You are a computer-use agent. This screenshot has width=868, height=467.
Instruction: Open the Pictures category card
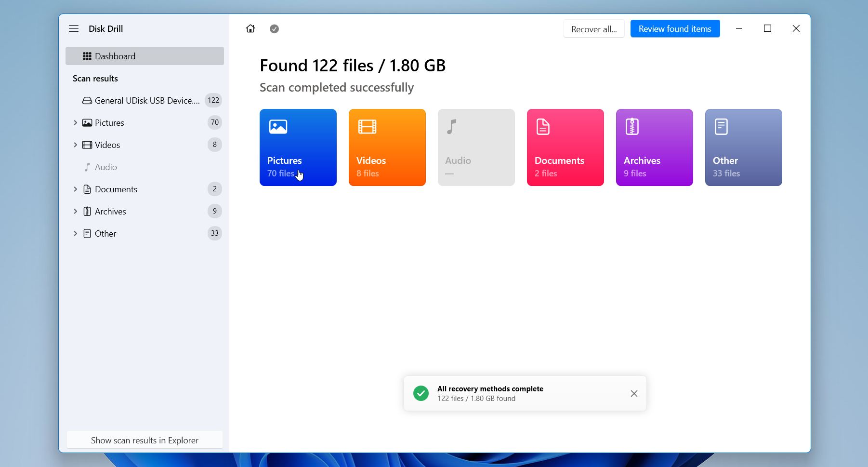[298, 147]
